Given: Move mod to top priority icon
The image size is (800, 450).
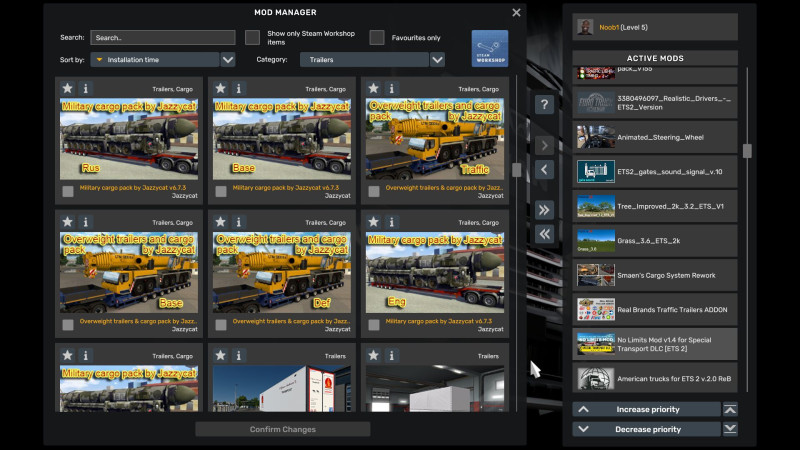Looking at the screenshot, I should (x=730, y=409).
